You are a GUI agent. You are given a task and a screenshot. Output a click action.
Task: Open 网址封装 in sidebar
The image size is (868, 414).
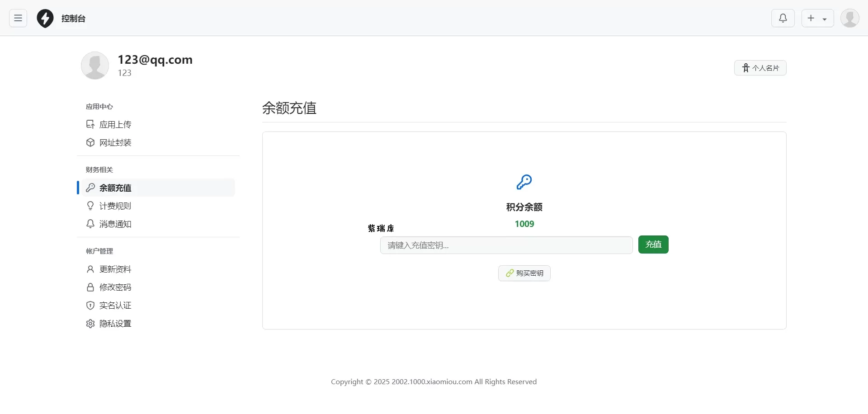coord(115,142)
